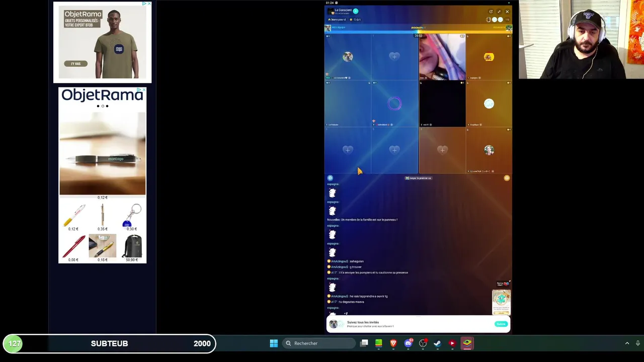Click the chat message 'tu degoutes maeva'
Screen dimensions: 644x362
(346, 302)
